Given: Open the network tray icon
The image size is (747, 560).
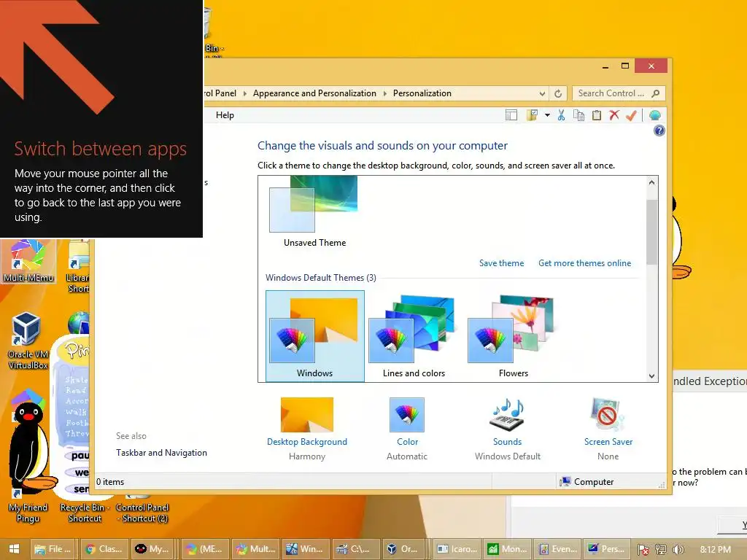Looking at the screenshot, I should (661, 550).
